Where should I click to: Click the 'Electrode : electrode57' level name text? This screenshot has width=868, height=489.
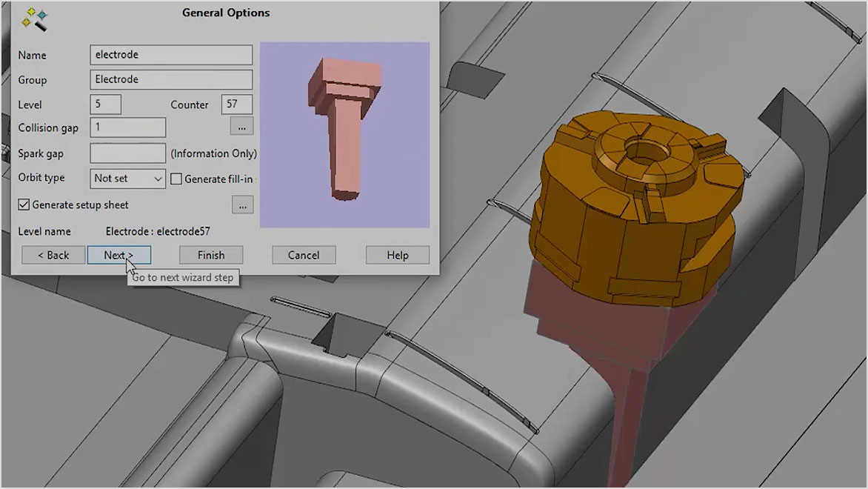click(x=158, y=231)
